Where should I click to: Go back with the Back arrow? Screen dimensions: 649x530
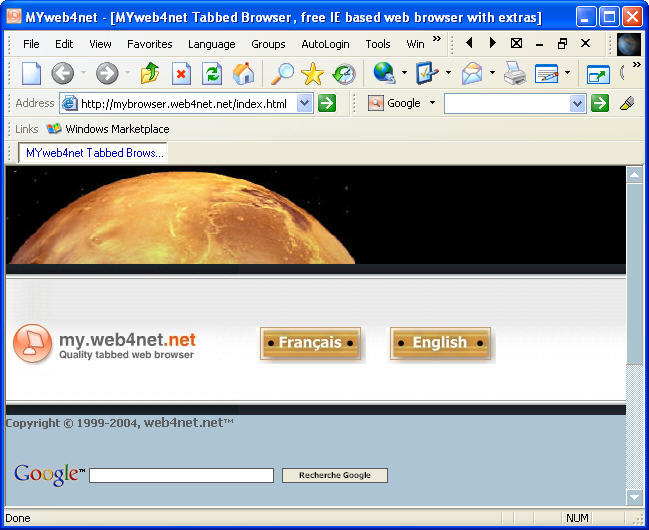tap(62, 74)
